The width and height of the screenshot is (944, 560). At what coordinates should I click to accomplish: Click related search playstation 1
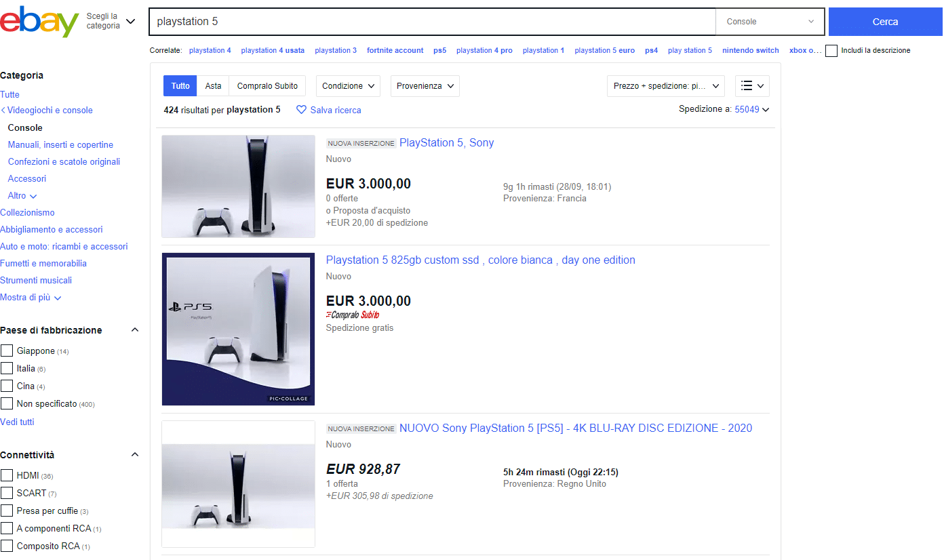coord(544,51)
